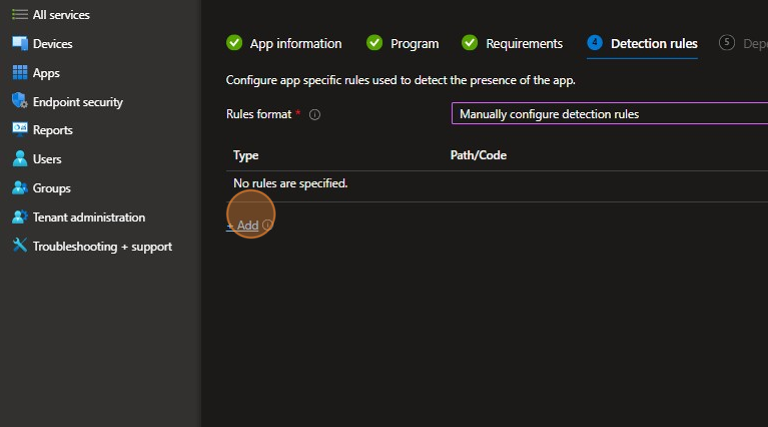Click the Endpoint security shield icon

point(19,101)
